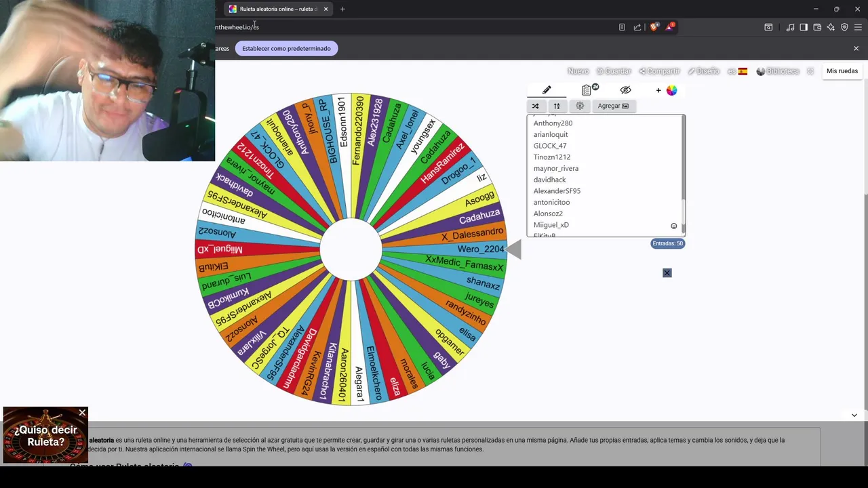Click Establecer como predeterminado button
Viewport: 868px width, 488px height.
pyautogui.click(x=286, y=48)
